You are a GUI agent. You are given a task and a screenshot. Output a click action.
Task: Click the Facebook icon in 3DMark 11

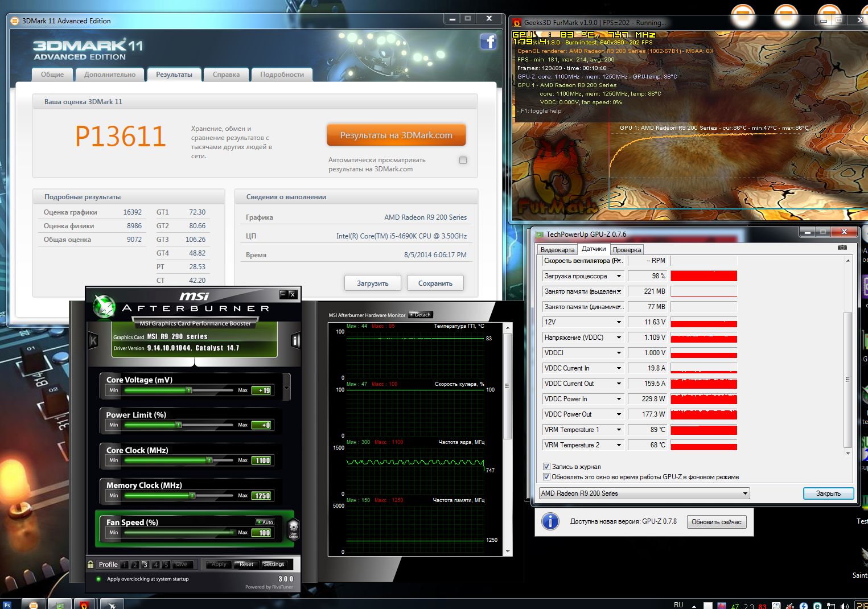coord(488,42)
